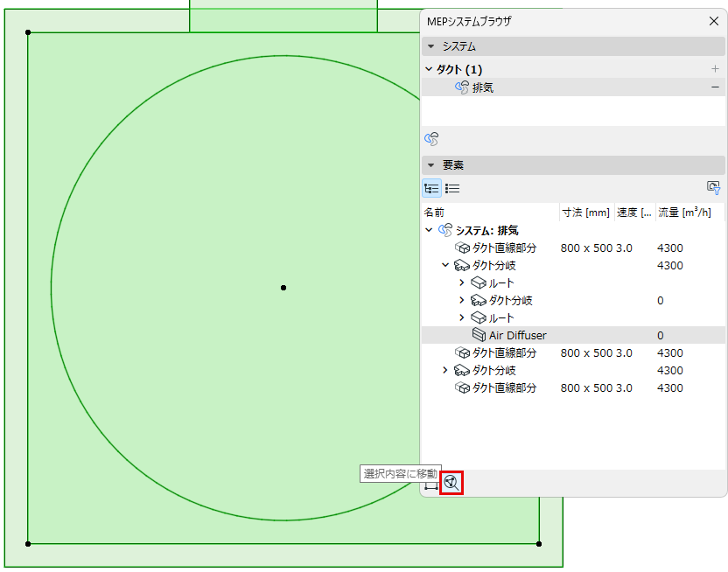Select the 排気 system in systems list

573,87
